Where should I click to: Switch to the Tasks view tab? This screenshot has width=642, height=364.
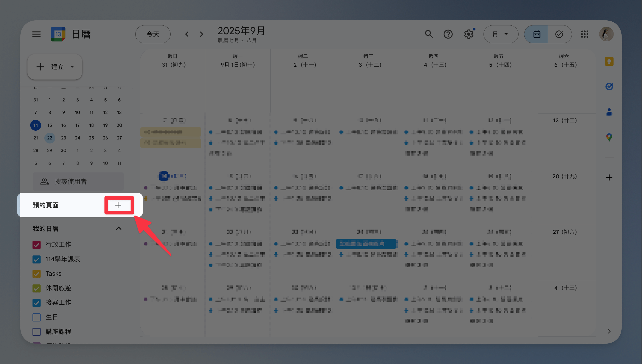click(559, 34)
